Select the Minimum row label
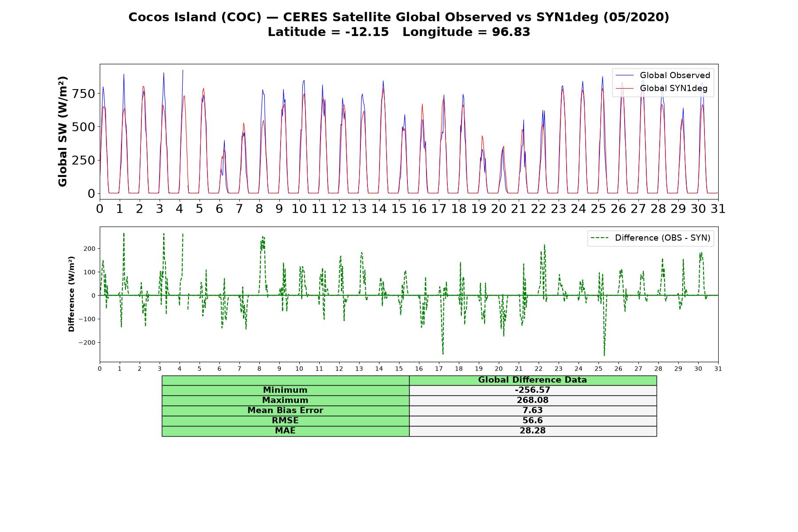 point(285,390)
